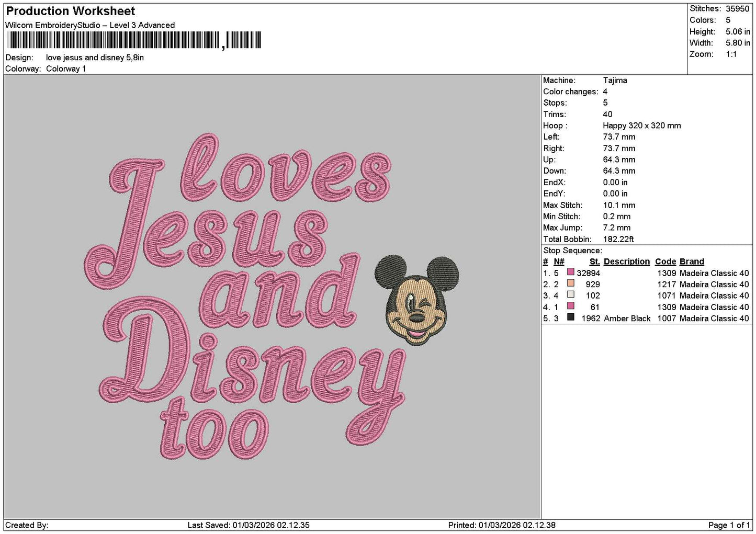Click the peach swatch for code 1217
Image resolution: width=756 pixels, height=534 pixels.
(571, 283)
